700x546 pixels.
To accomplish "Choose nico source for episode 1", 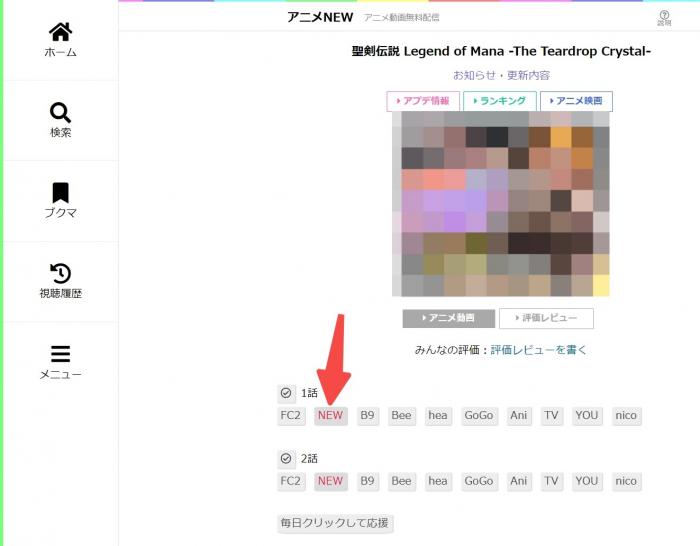I will (626, 416).
